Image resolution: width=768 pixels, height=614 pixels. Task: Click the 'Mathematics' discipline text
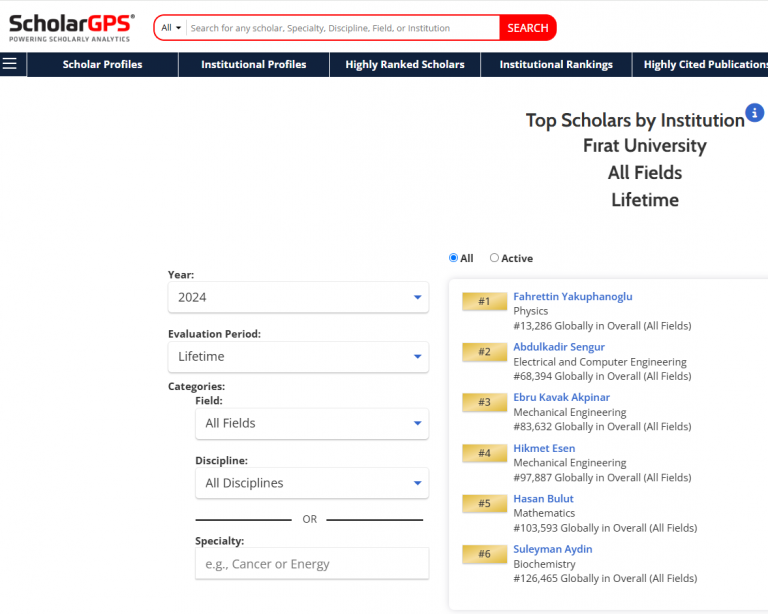point(544,513)
